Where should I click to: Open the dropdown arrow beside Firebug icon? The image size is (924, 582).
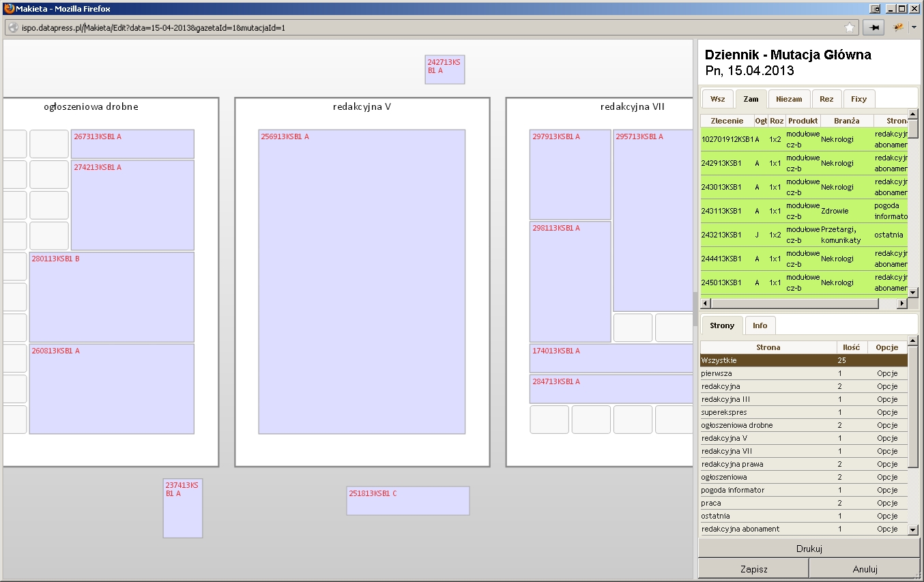[912, 28]
